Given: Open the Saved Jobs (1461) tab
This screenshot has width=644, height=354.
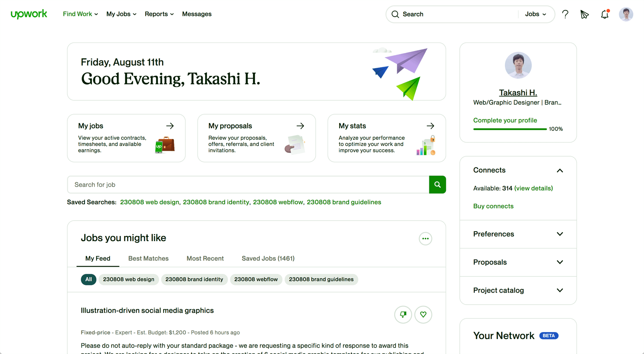Looking at the screenshot, I should 268,258.
